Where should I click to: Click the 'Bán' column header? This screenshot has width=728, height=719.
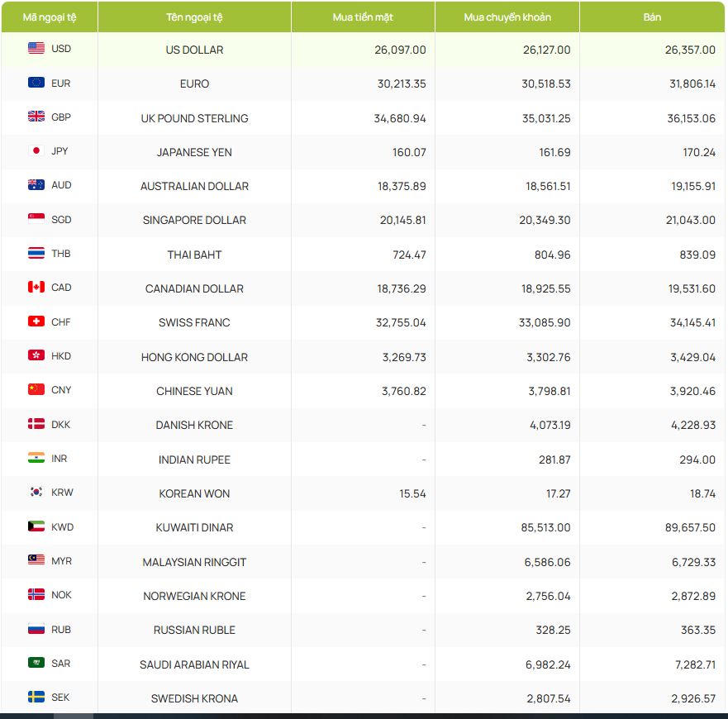652,17
